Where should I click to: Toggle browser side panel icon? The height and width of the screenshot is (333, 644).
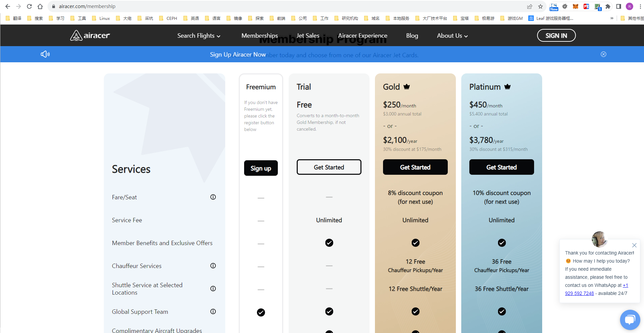[619, 6]
